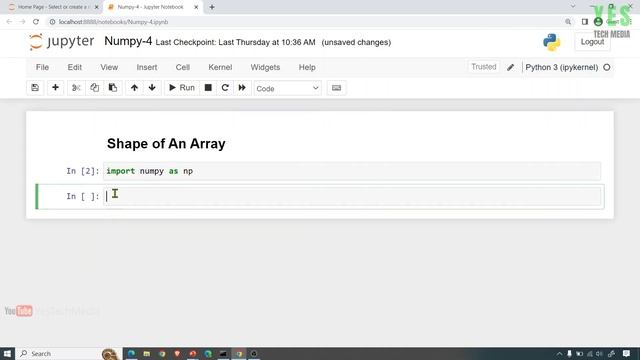Click the kernel idle circle indicator
Image resolution: width=640 pixels, height=360 pixels.
click(x=607, y=67)
